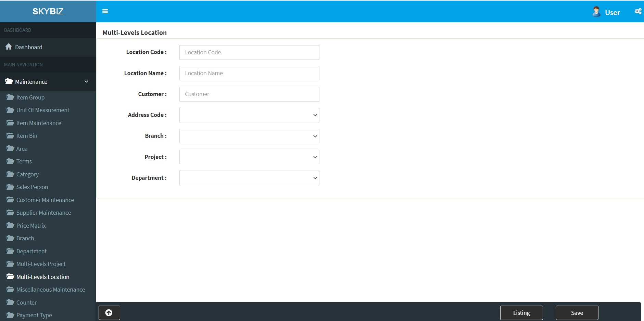
Task: Collapse the Maintenance menu chevron
Action: point(86,82)
